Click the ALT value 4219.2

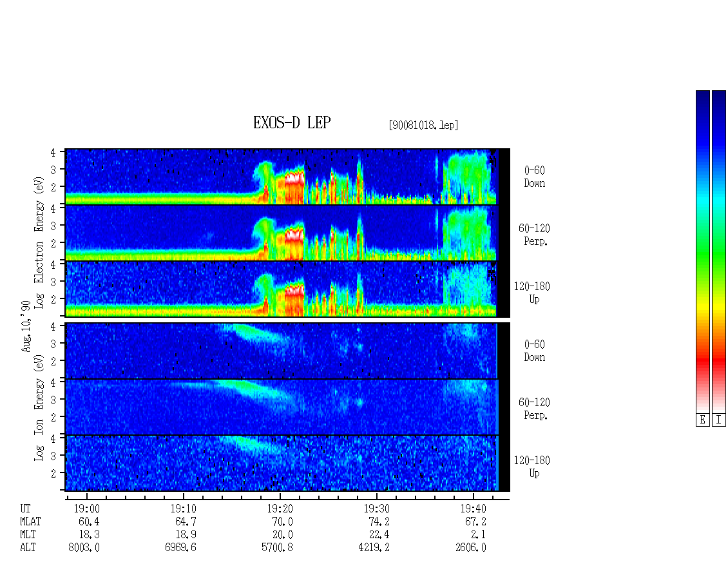point(374,548)
